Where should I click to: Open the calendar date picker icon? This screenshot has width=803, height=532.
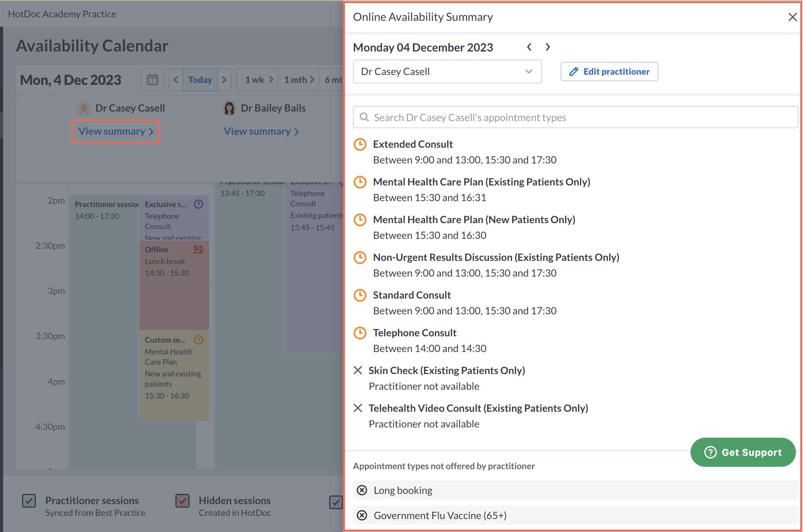pos(153,80)
